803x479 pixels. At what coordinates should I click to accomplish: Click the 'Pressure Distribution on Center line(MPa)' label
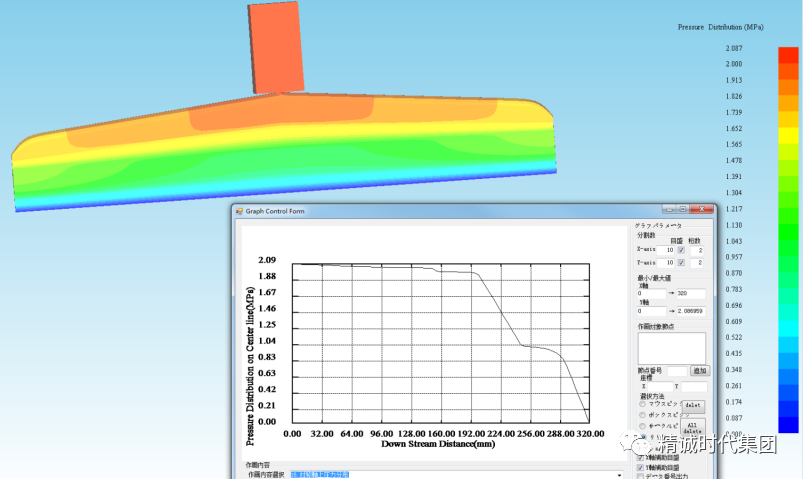click(250, 366)
